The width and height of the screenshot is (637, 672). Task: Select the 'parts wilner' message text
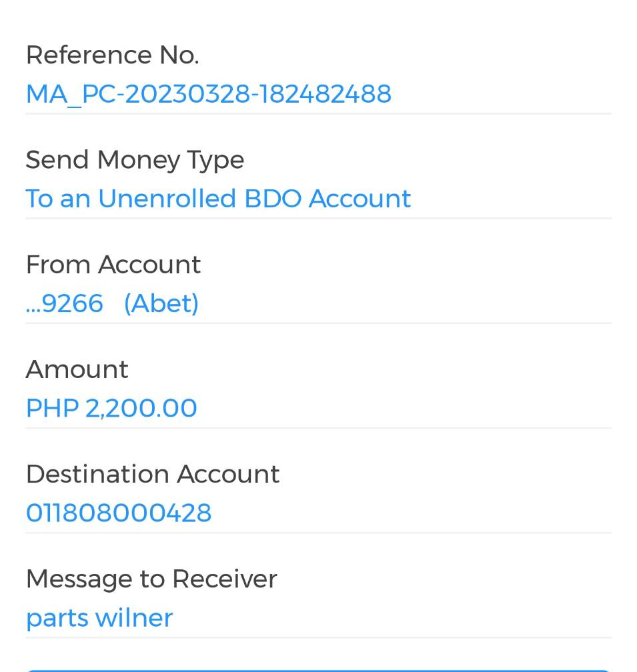[x=99, y=618]
